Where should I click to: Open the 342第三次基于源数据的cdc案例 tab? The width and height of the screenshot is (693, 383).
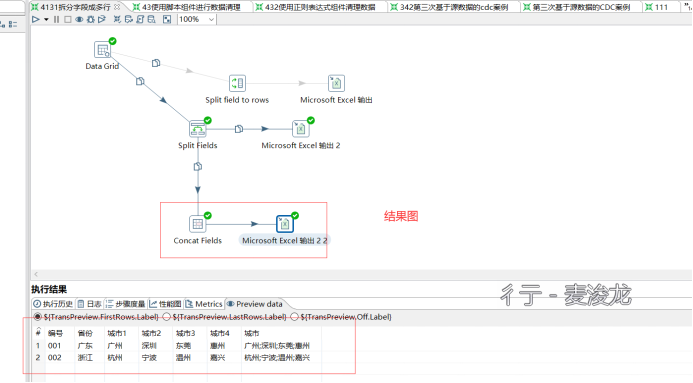pyautogui.click(x=453, y=7)
